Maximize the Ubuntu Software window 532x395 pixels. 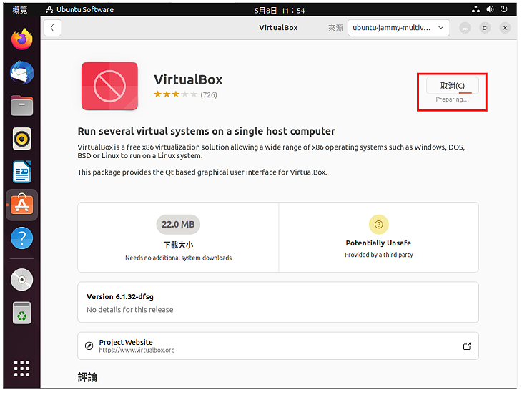[x=485, y=28]
